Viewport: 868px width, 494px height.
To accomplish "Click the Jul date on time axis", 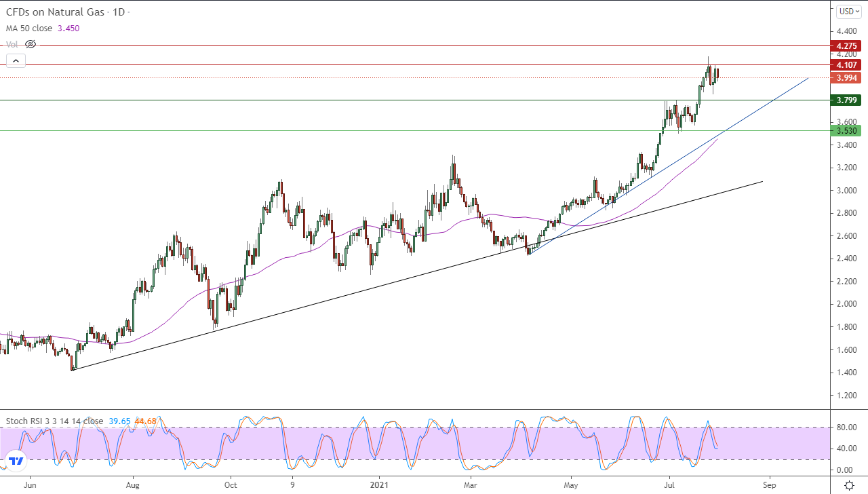I will pyautogui.click(x=669, y=485).
